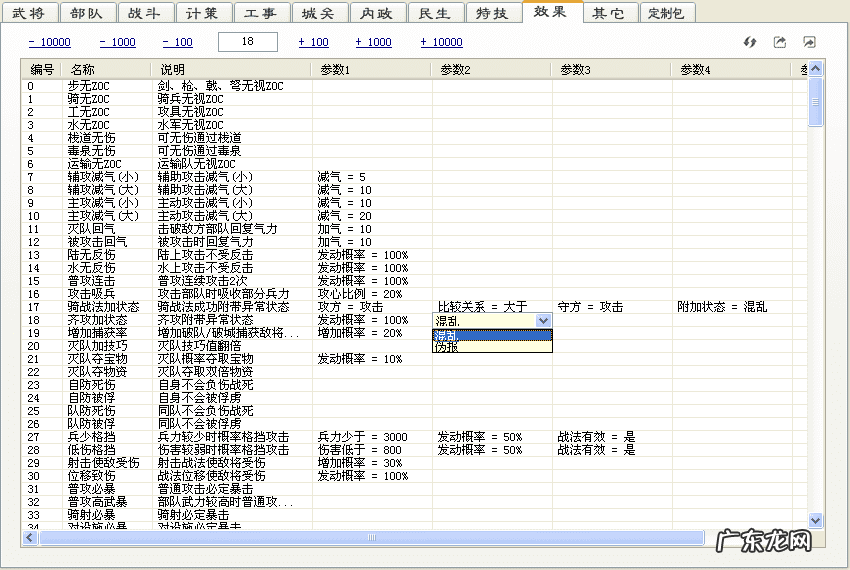Switch to the 武将 tab
The image size is (850, 570).
pyautogui.click(x=31, y=12)
